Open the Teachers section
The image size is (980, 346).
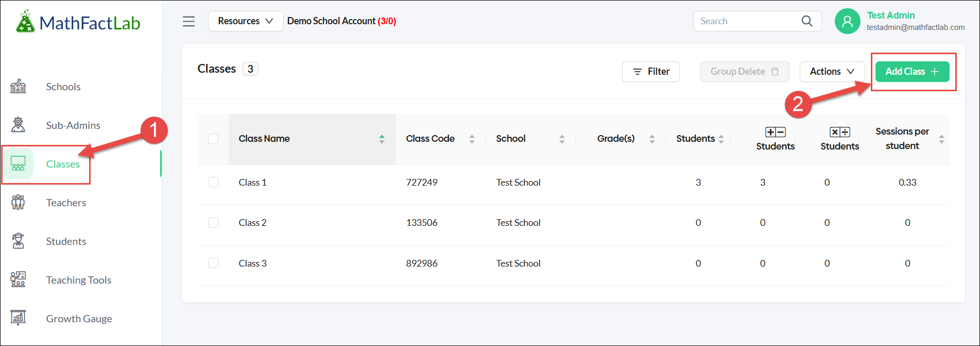pyautogui.click(x=66, y=203)
